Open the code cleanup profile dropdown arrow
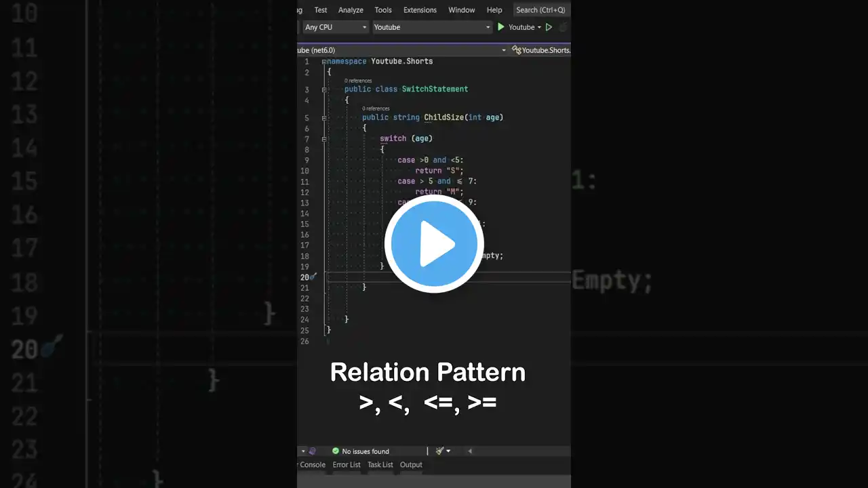868x488 pixels. click(448, 451)
